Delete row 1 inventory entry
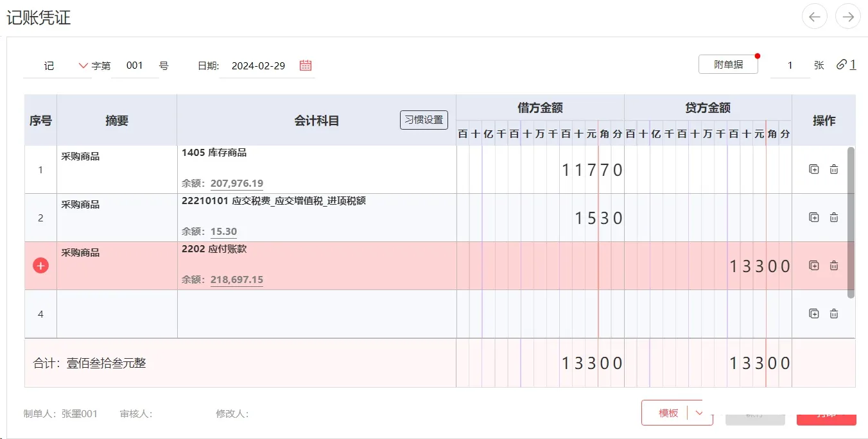This screenshot has height=439, width=868. [x=834, y=169]
